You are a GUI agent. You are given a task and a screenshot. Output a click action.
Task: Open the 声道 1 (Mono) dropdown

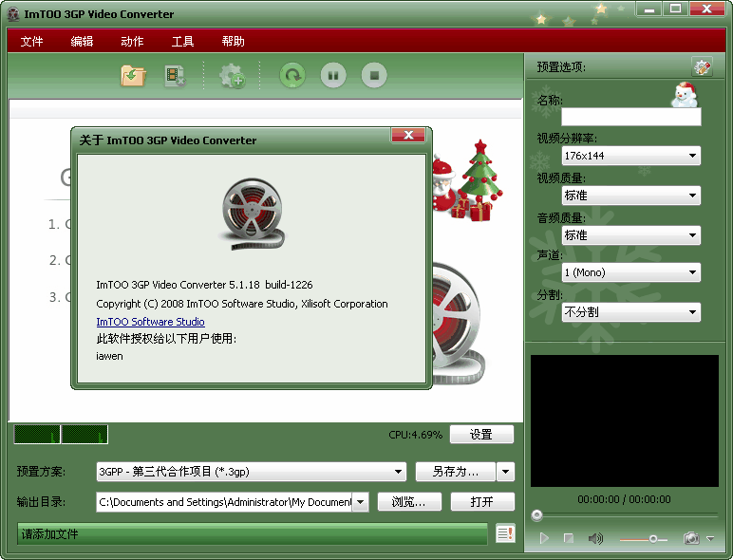tap(631, 273)
